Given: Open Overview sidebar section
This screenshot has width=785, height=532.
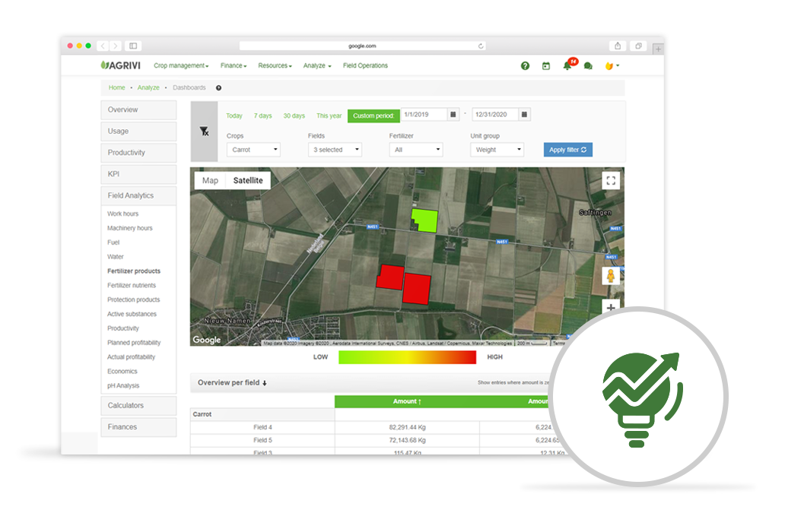Looking at the screenshot, I should (138, 110).
